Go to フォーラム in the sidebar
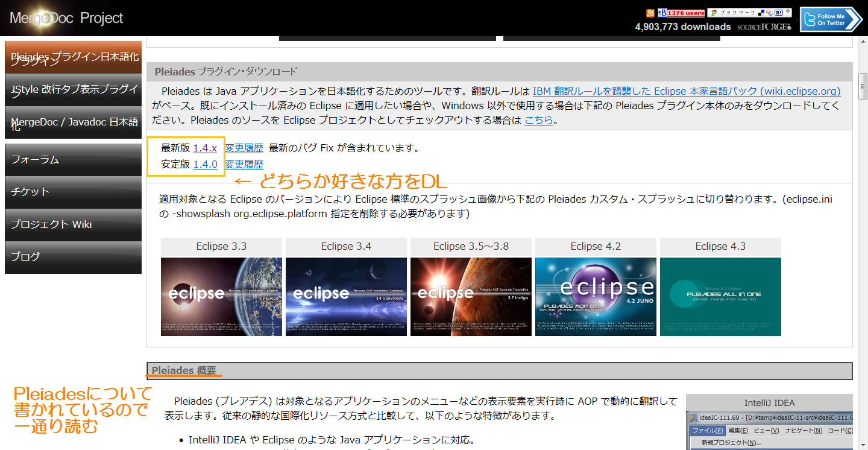 tap(73, 160)
